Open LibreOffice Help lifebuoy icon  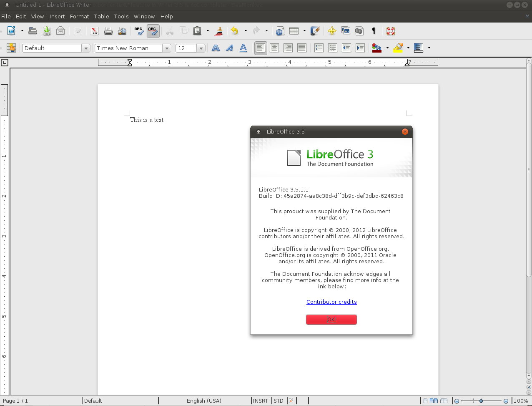pyautogui.click(x=390, y=31)
